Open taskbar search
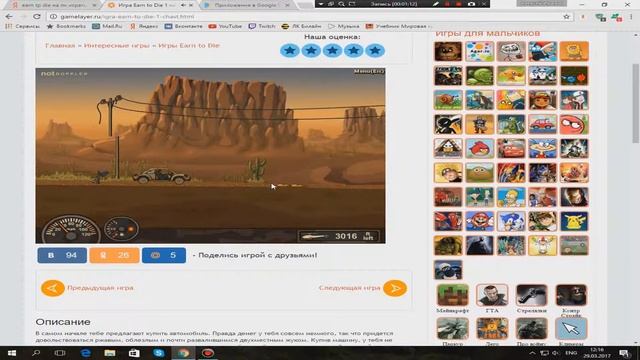Image resolution: width=640 pixels, height=360 pixels. click(36, 353)
